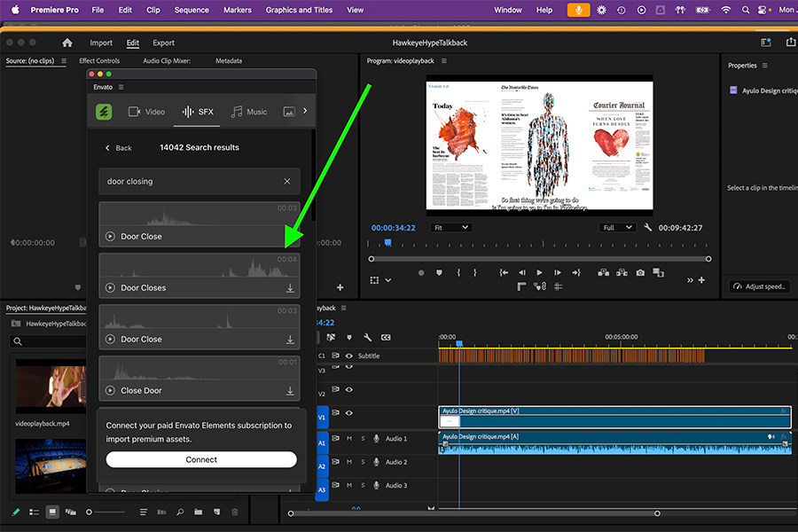Solo the Audio 3 track
The width and height of the screenshot is (798, 532).
(363, 485)
